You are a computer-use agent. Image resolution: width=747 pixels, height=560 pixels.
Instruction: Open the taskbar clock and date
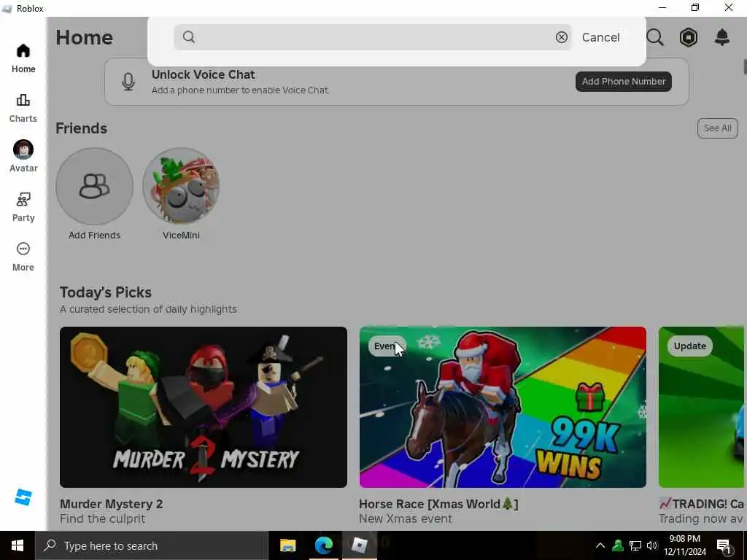coord(685,545)
